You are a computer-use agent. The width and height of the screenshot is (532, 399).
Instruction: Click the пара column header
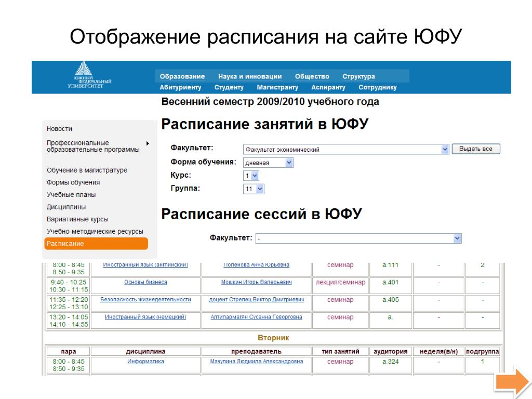point(68,352)
